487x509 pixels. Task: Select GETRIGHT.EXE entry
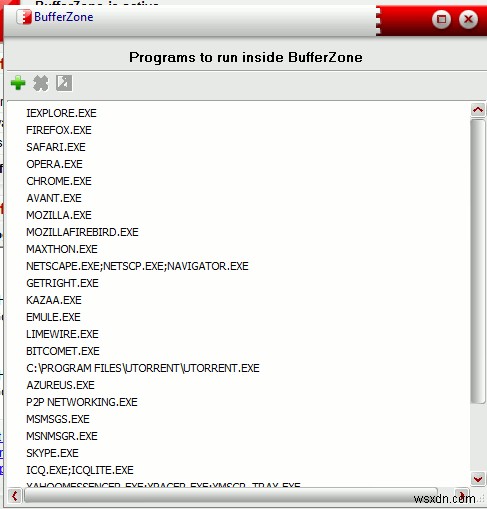coord(62,283)
